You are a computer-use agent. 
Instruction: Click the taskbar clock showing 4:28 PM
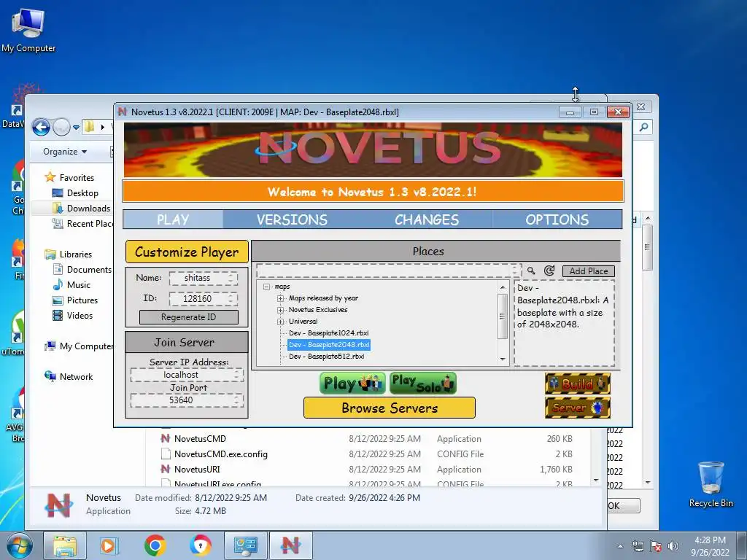tap(710, 546)
